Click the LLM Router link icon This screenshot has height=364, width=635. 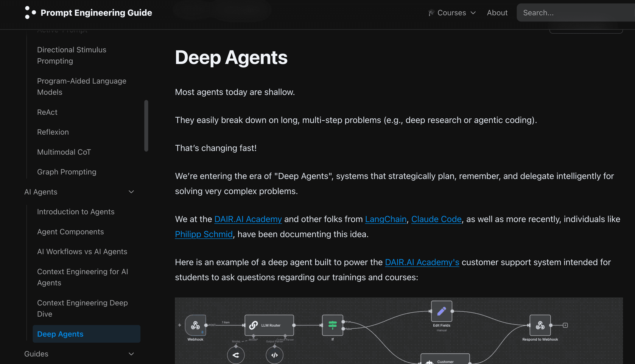tap(253, 325)
